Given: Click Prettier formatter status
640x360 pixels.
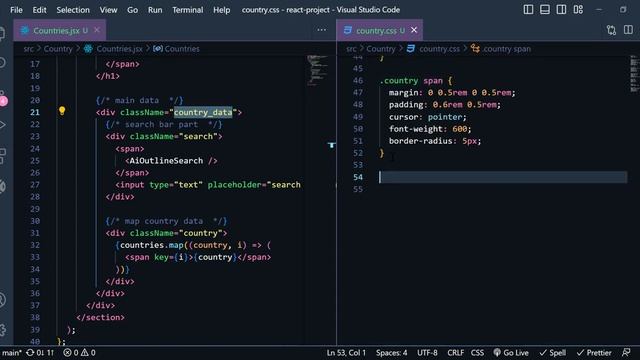Looking at the screenshot, I should click(594, 353).
